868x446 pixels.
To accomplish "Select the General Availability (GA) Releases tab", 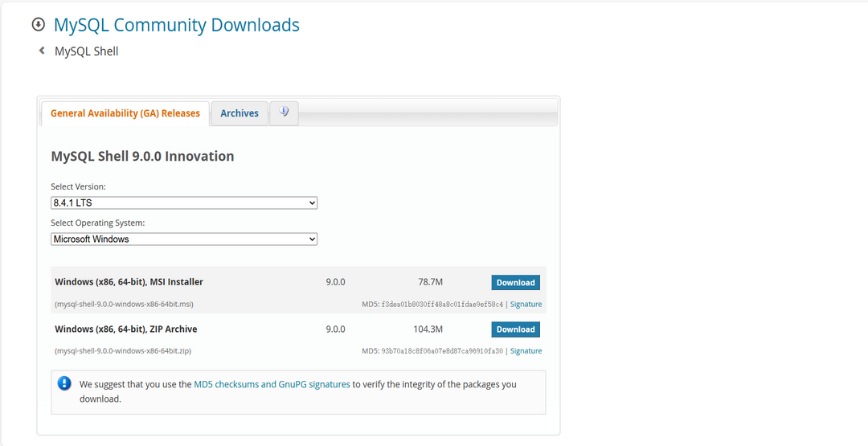I will [125, 113].
